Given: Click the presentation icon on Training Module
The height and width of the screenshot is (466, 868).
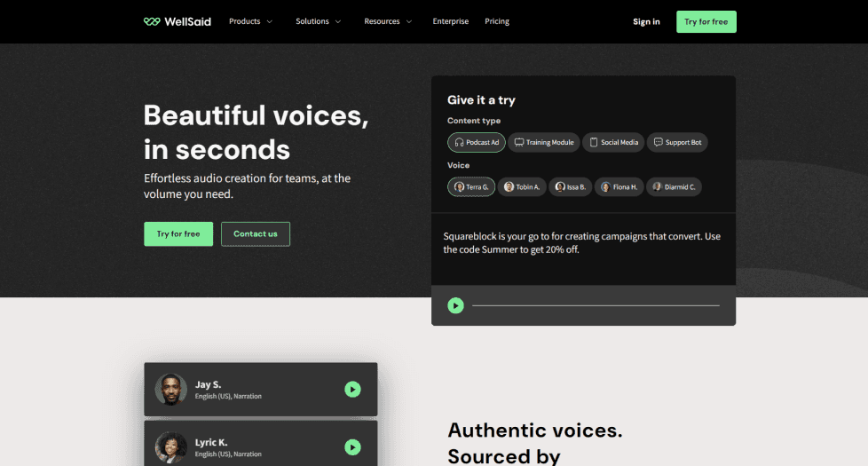Looking at the screenshot, I should pyautogui.click(x=518, y=142).
